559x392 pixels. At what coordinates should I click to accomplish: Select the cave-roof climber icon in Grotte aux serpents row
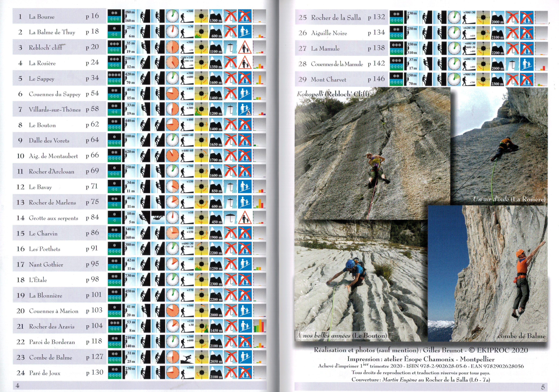click(158, 217)
